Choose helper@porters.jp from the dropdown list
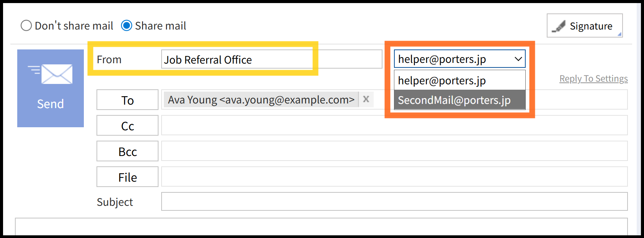Image resolution: width=644 pixels, height=238 pixels. 459,80
